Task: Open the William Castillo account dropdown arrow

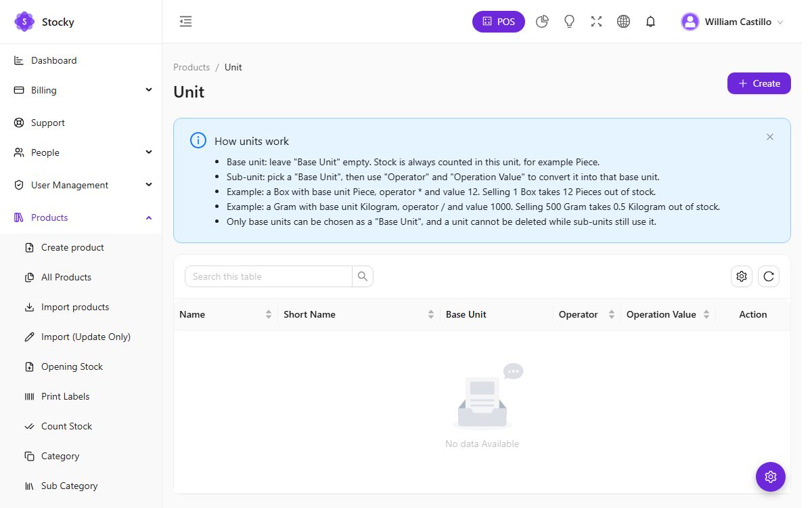Action: point(780,22)
